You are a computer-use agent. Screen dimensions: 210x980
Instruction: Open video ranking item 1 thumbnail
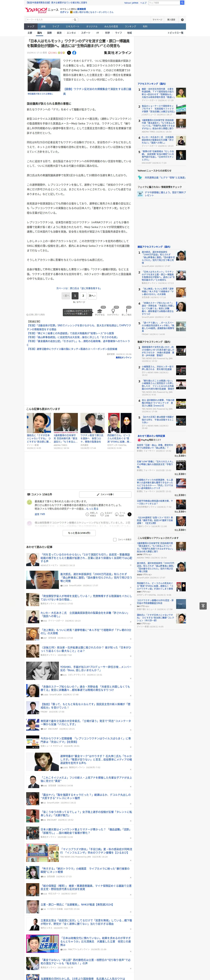click(181, 351)
